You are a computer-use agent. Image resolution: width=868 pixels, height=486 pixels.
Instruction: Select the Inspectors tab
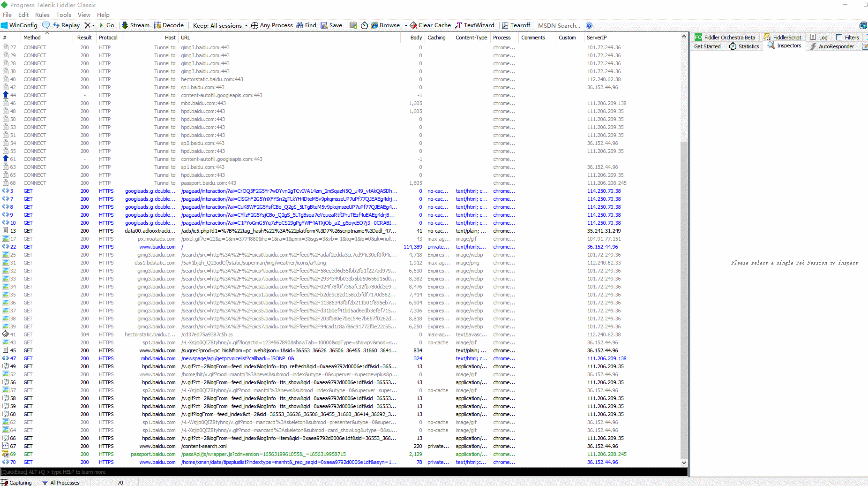[x=784, y=46]
